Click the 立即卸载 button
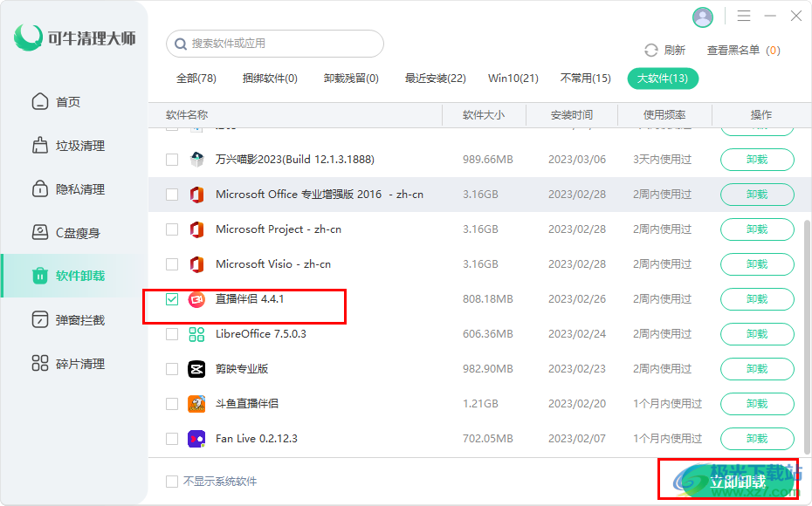Viewport: 812px width, 506px height. pyautogui.click(x=738, y=482)
